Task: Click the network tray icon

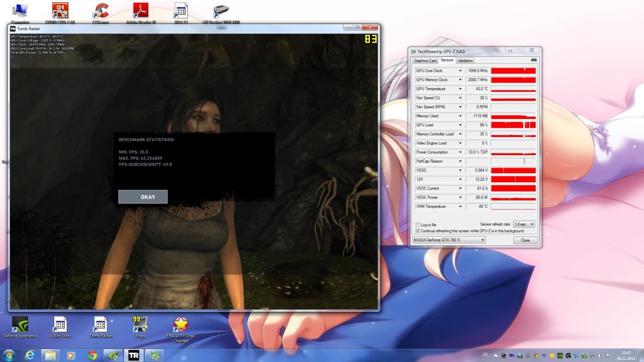Action: (x=592, y=356)
